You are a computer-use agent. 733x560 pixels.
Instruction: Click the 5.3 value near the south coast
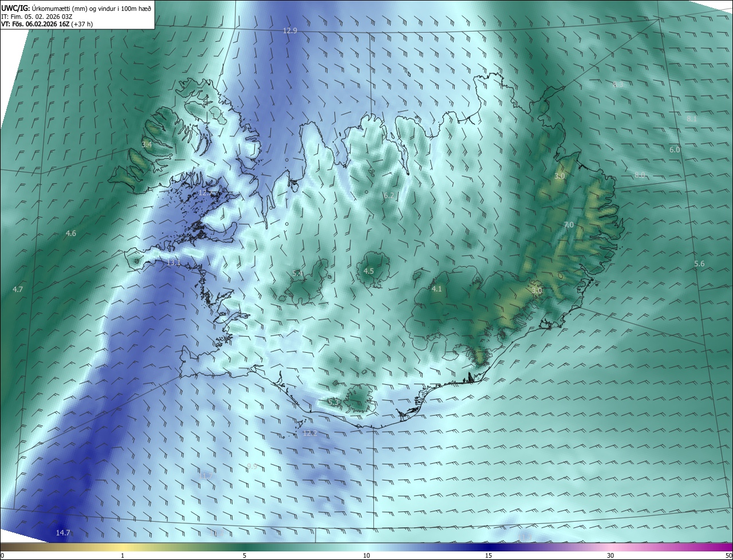click(333, 401)
